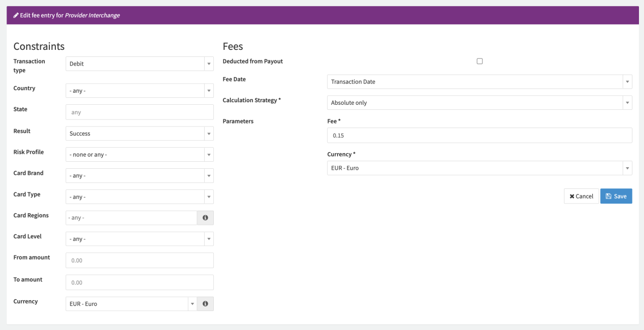Screen dimensions: 644x330
Task: Open the Transaction type dropdown
Action: pos(139,64)
